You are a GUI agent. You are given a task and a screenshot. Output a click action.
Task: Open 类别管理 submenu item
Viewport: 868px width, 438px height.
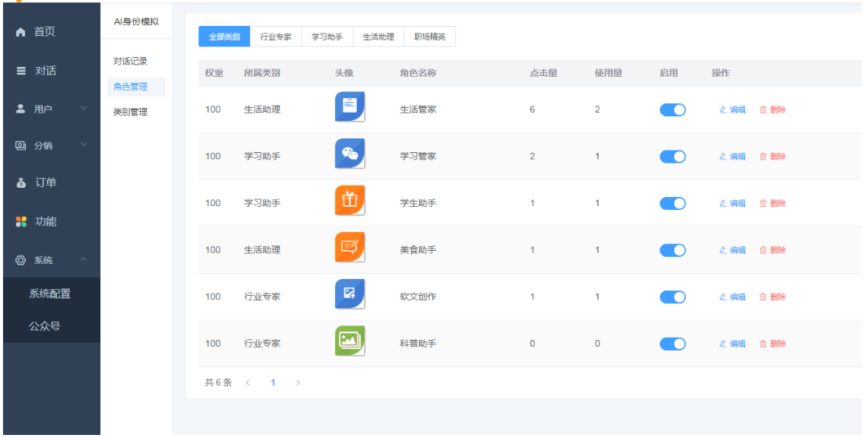(131, 112)
